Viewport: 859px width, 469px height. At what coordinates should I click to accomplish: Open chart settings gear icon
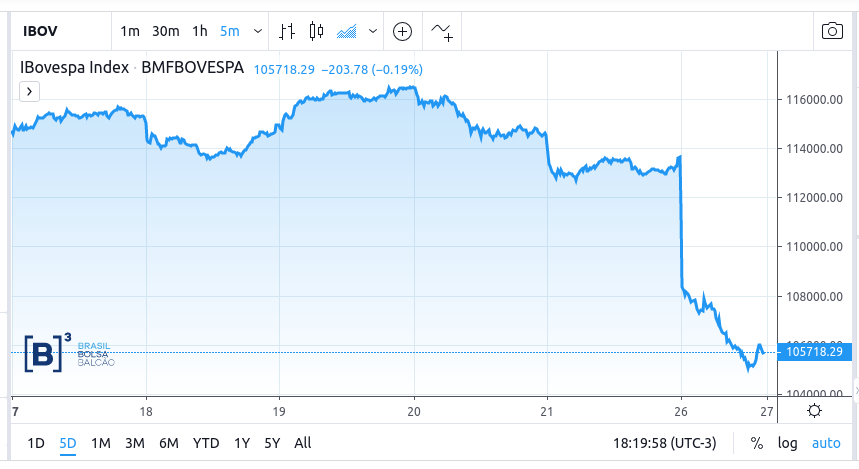click(815, 410)
